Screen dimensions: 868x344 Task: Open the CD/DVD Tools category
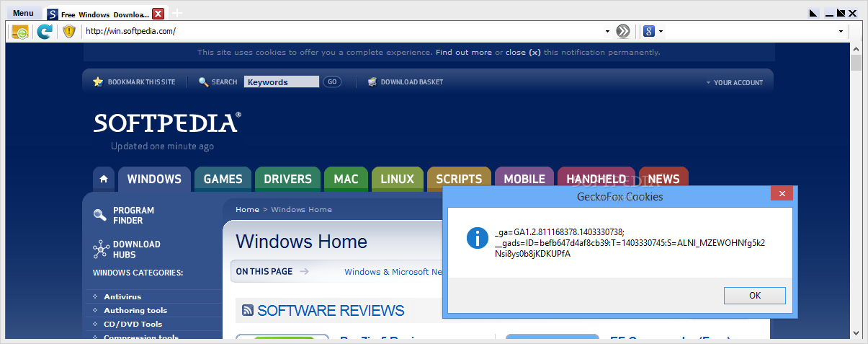[x=133, y=324]
